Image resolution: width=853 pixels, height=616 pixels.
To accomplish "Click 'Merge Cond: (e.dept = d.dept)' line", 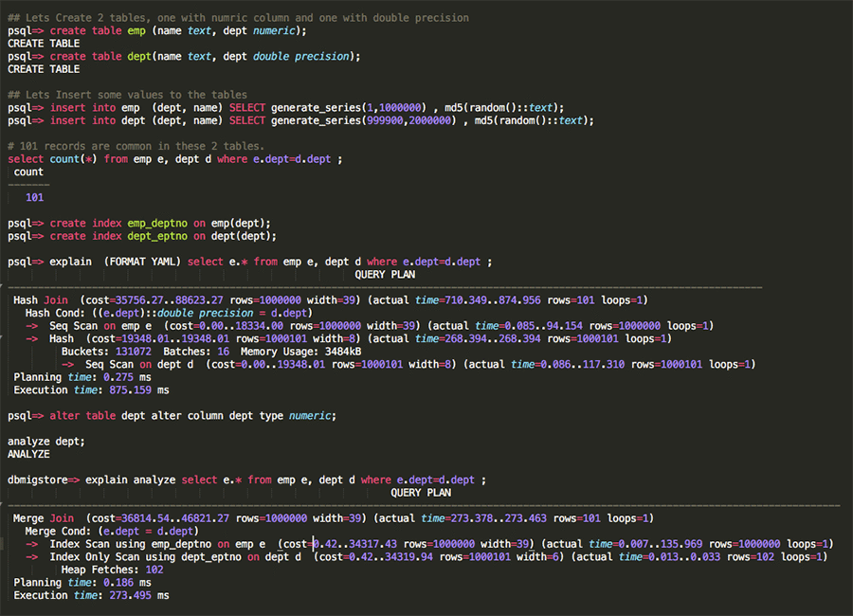I will [x=112, y=532].
